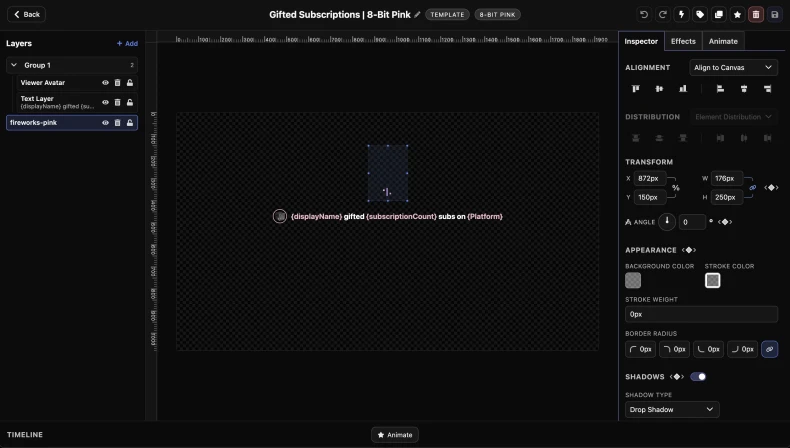Viewport: 790px width, 448px height.
Task: Align selection to left edge
Action: [720, 89]
